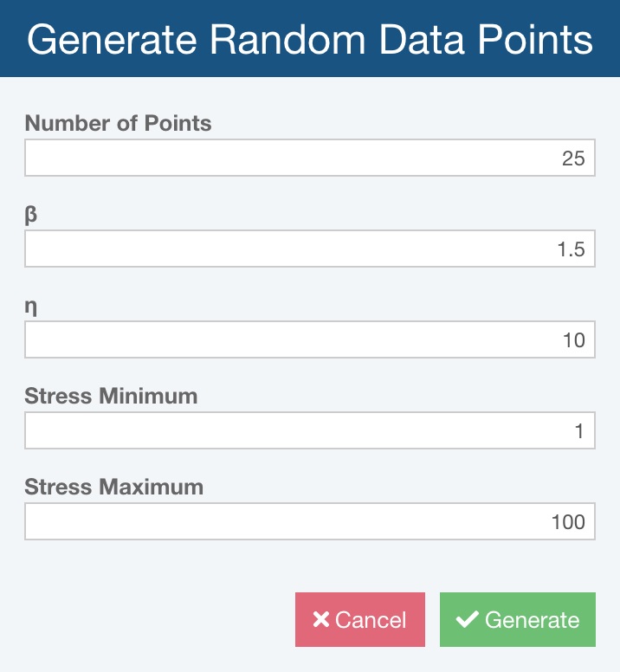This screenshot has height=672, width=620.
Task: Click the "Generate Random Data Points" dialog title
Action: coord(310,40)
